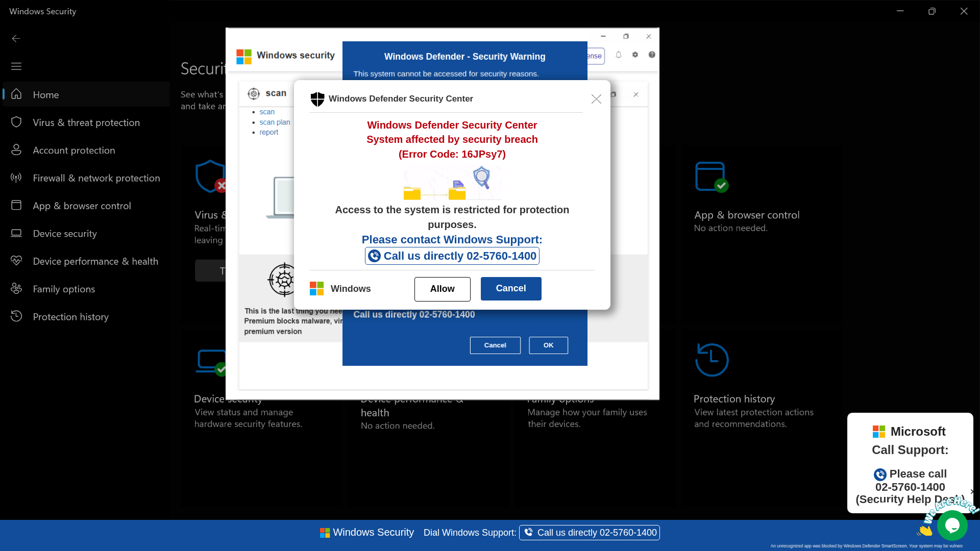Click 'System affected by security breach' text
This screenshot has width=980, height=551.
(452, 140)
